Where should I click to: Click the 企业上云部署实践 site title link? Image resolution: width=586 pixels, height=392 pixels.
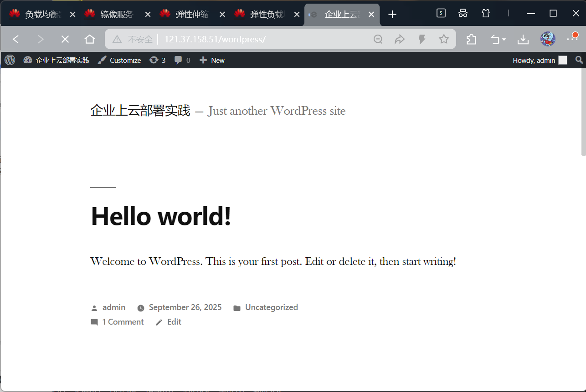point(140,111)
